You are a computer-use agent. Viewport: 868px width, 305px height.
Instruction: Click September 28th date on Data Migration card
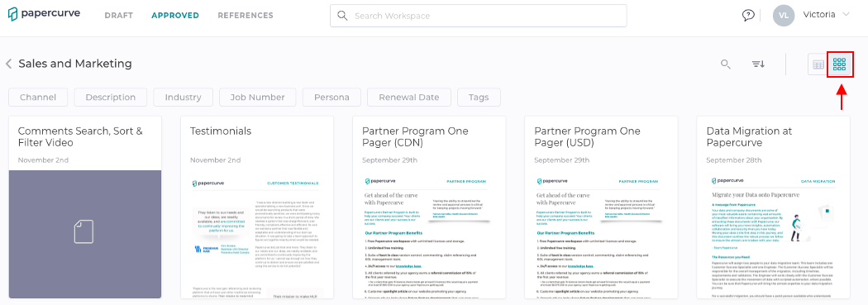733,160
